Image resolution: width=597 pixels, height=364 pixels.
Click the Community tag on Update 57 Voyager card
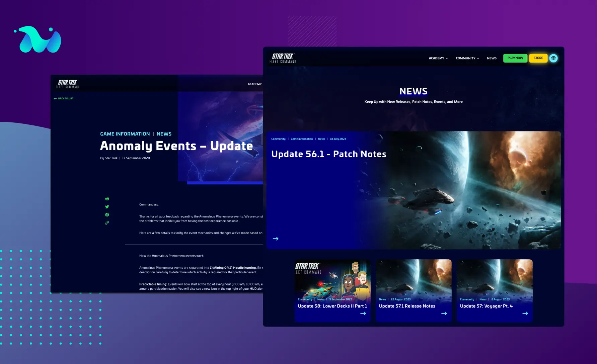[x=467, y=299]
